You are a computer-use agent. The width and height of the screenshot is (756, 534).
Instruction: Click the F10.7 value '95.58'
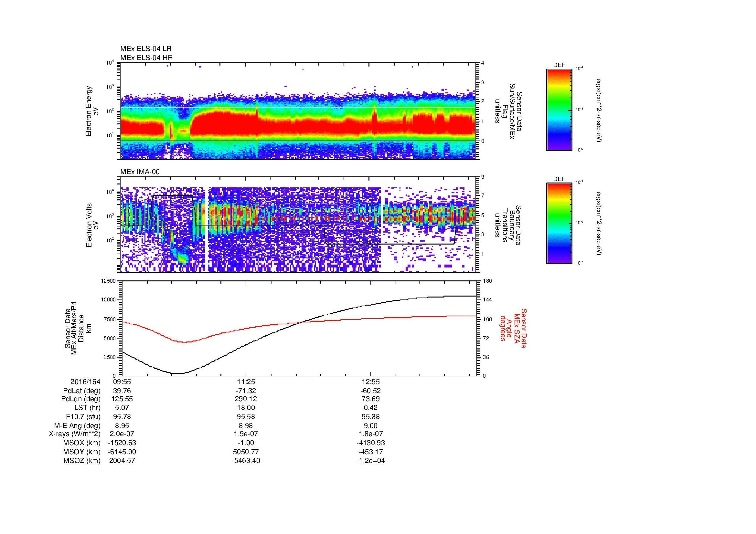click(x=246, y=417)
